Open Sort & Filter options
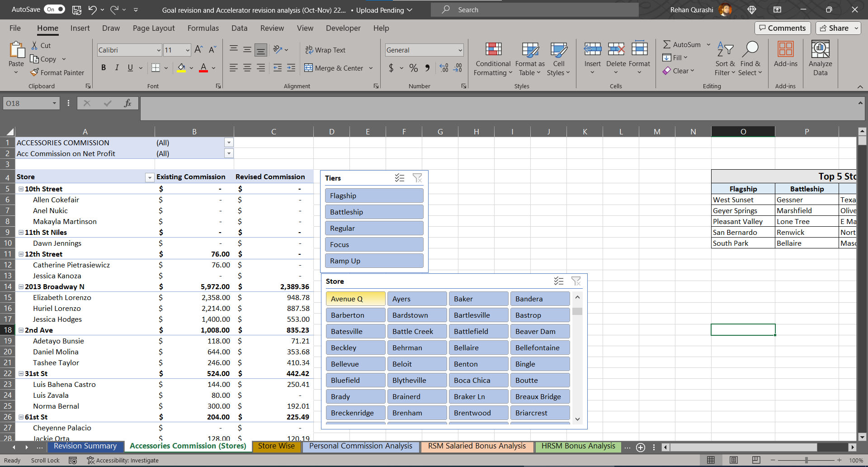868x467 pixels. point(724,59)
